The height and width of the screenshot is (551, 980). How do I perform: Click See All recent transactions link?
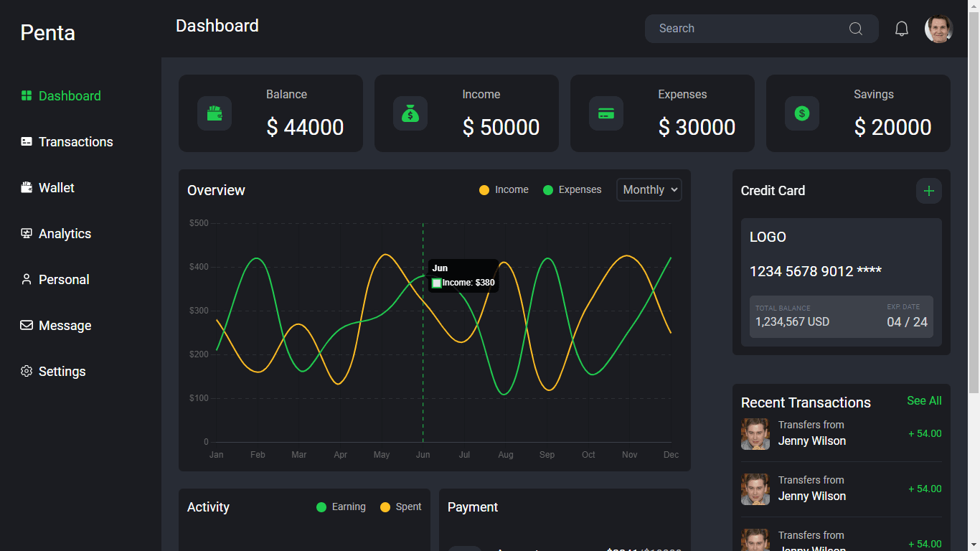(924, 401)
